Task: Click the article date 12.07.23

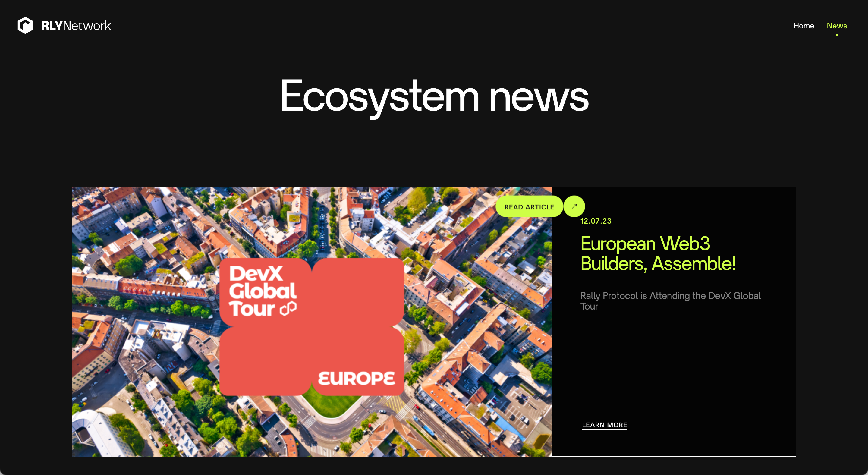Action: point(596,221)
